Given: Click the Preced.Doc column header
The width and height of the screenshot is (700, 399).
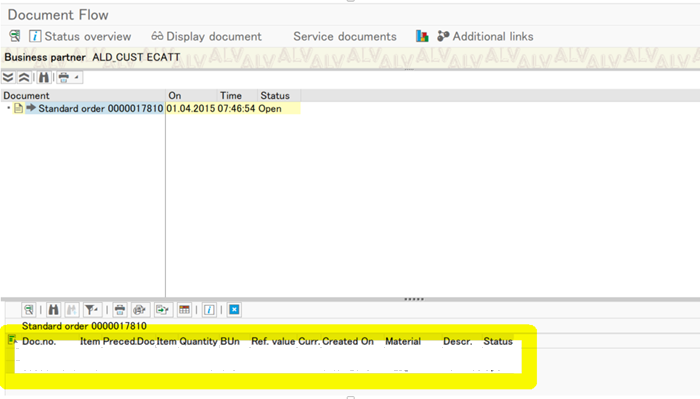Looking at the screenshot, I should tap(129, 341).
